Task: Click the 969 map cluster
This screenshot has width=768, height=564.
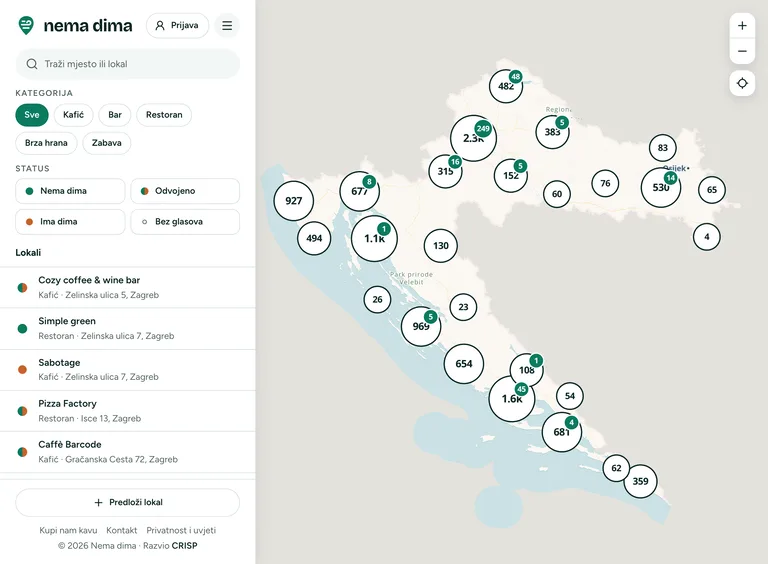Action: 421,327
